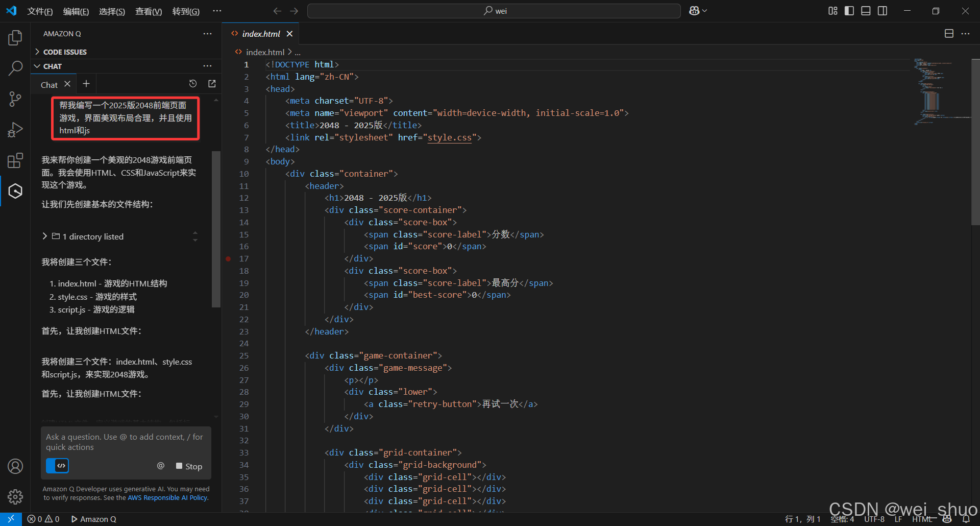This screenshot has width=980, height=526.
Task: View chat history
Action: (193, 84)
